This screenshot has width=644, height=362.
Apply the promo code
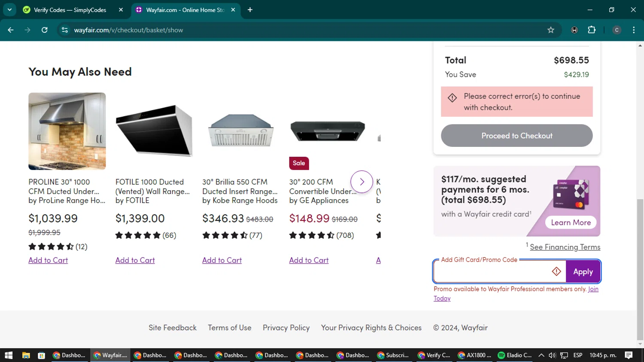point(583,272)
